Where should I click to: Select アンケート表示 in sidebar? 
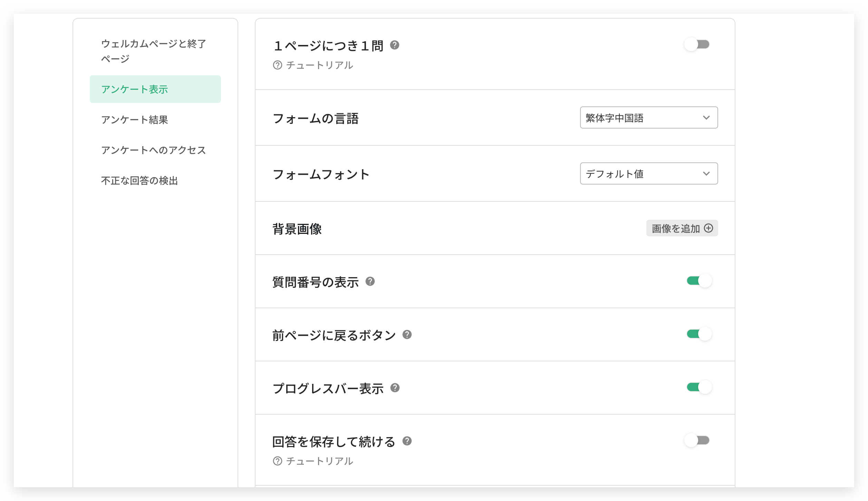(x=155, y=89)
